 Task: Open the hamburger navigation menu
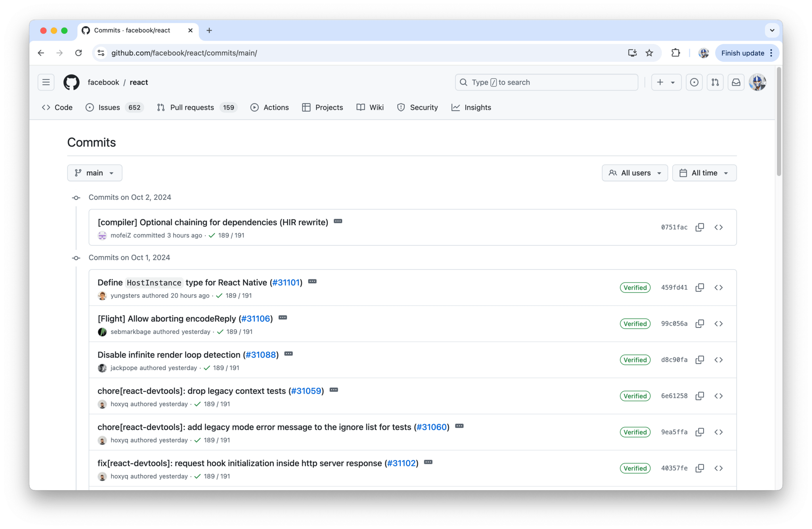(46, 82)
